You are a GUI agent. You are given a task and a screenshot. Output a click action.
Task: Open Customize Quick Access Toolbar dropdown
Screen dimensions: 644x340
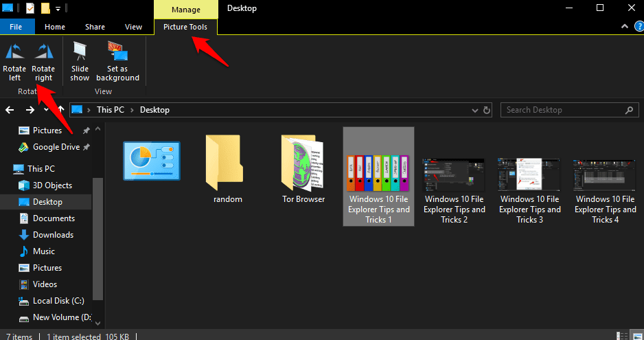tap(58, 8)
